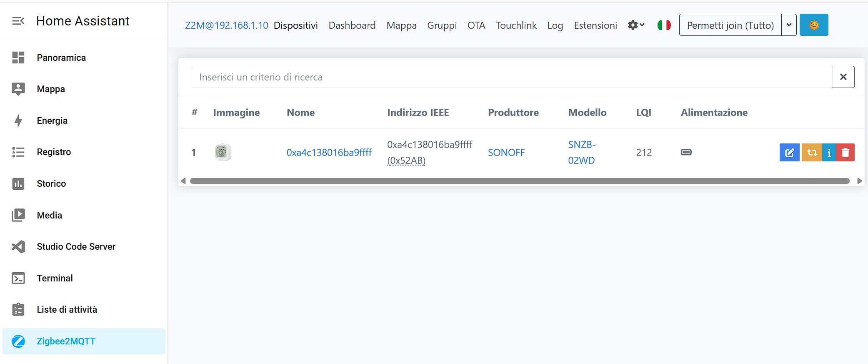Open the SNZB-02WD model link

click(x=582, y=153)
